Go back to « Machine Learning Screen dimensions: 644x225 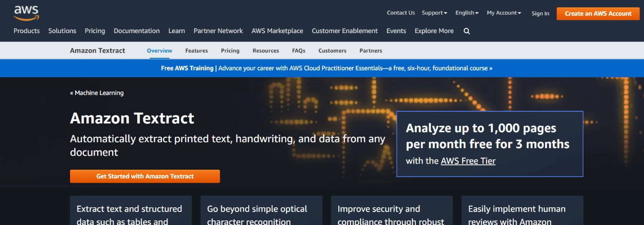point(97,93)
